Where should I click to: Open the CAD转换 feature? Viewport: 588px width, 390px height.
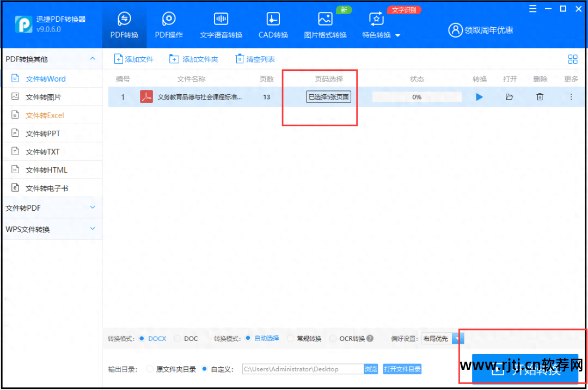pyautogui.click(x=273, y=25)
